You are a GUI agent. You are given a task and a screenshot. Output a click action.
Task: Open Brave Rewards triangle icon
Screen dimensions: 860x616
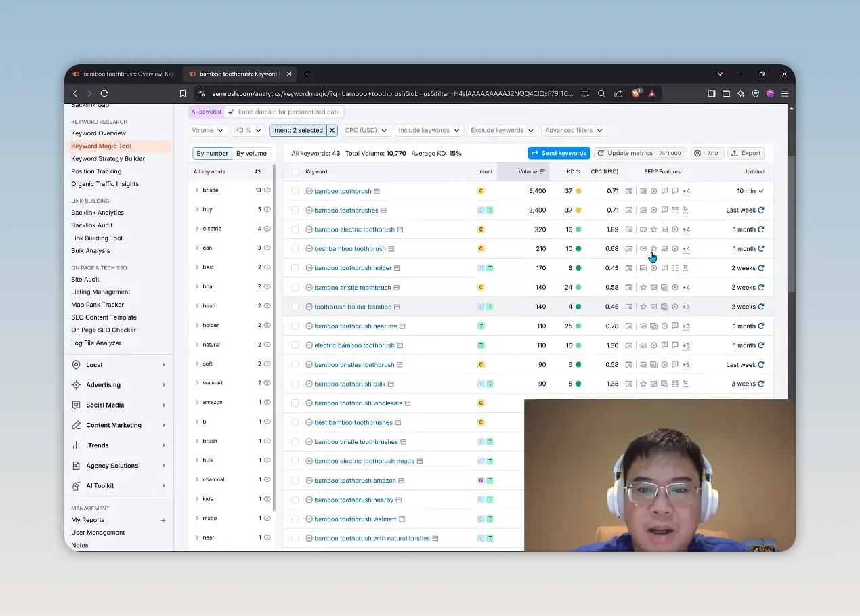click(652, 93)
